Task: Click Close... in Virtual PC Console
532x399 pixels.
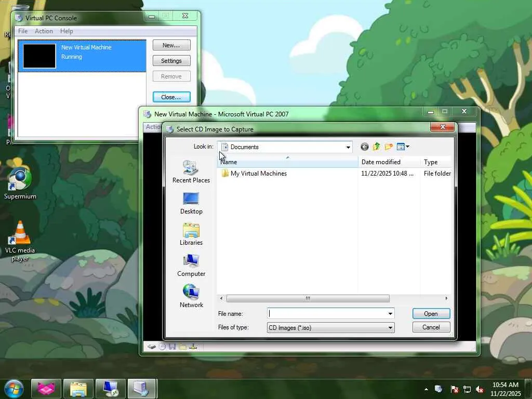Action: (x=171, y=97)
